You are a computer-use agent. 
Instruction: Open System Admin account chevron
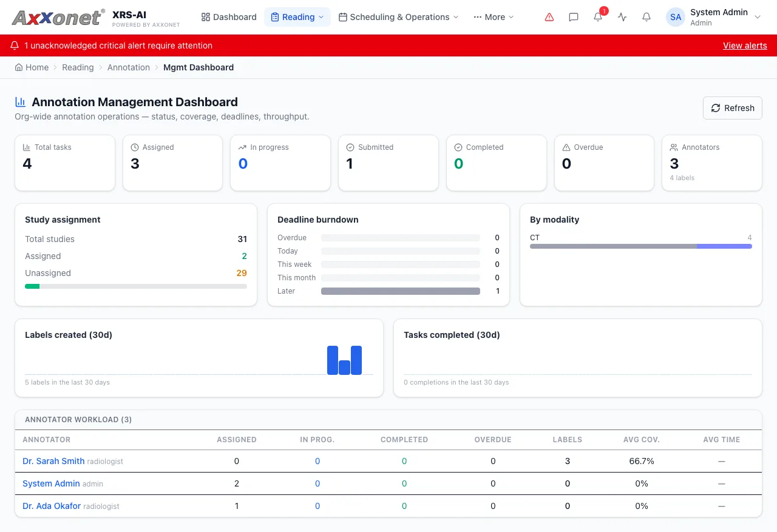(x=758, y=17)
